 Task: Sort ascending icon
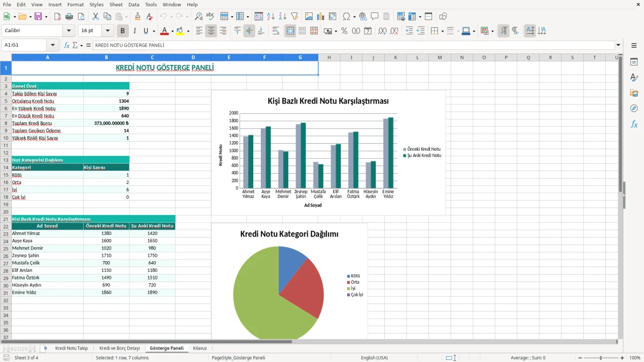270,17
